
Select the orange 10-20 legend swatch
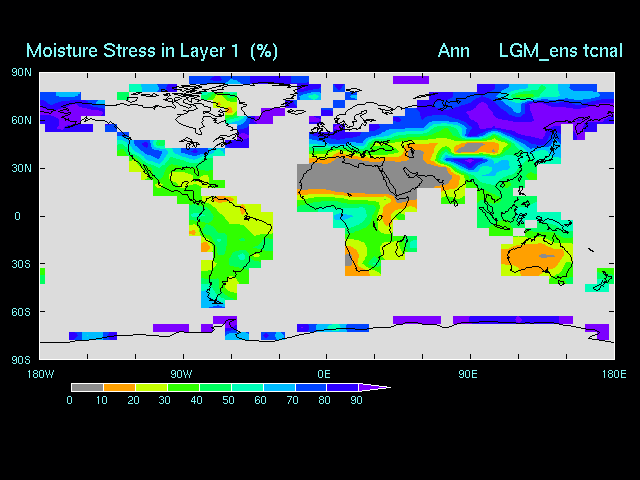pyautogui.click(x=119, y=387)
